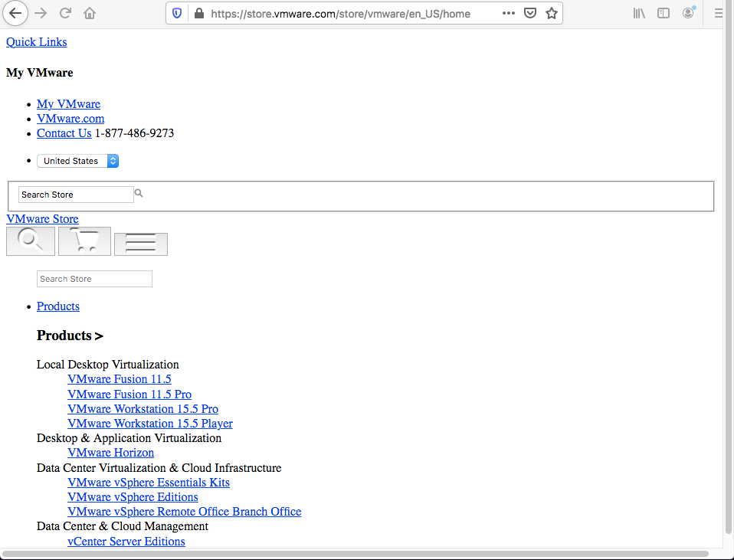Open the Products menu link
The width and height of the screenshot is (734, 560).
pyautogui.click(x=58, y=306)
